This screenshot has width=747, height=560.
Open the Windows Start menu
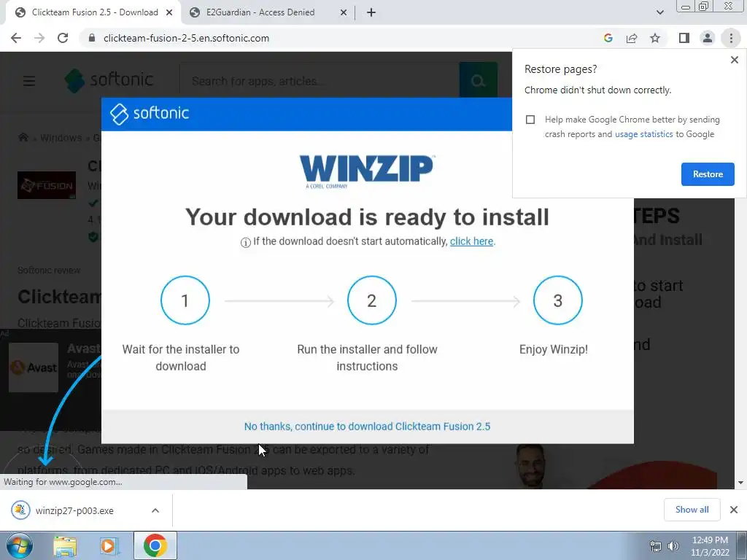[19, 545]
